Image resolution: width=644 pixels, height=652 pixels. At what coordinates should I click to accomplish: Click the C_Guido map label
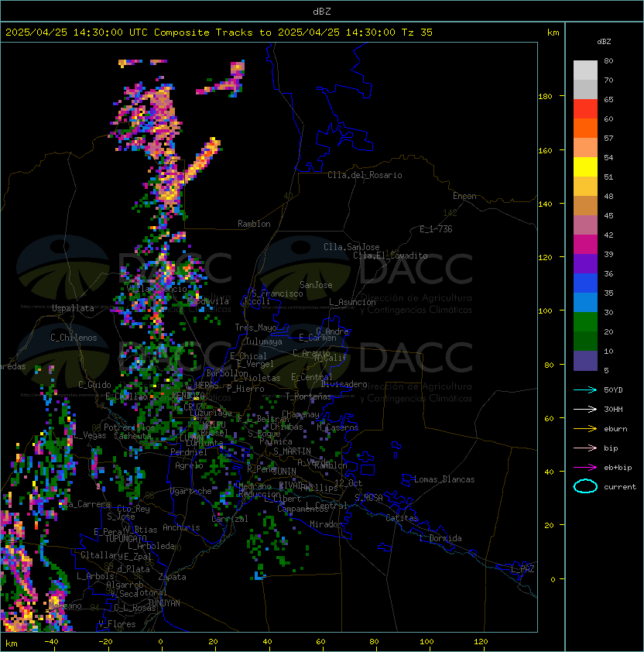pyautogui.click(x=94, y=385)
